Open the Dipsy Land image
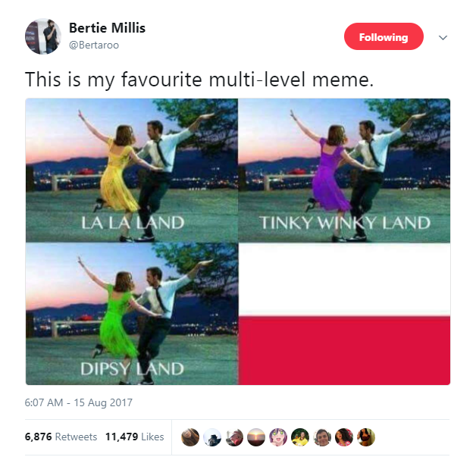Viewport: 476px width, 457px height. (x=132, y=314)
